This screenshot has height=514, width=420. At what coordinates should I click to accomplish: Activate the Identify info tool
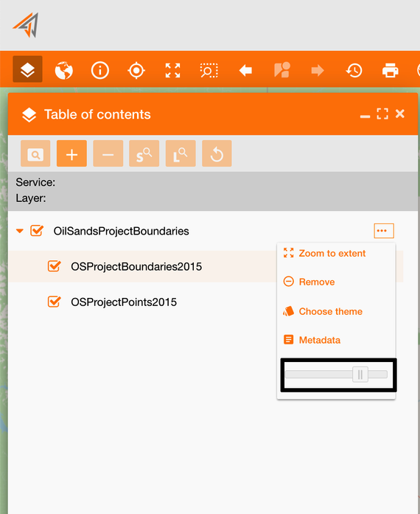pos(100,70)
